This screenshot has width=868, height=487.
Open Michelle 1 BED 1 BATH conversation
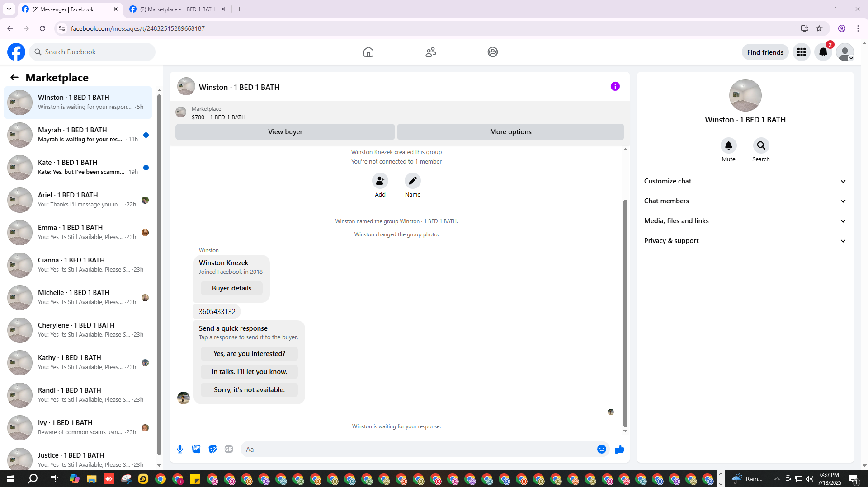pos(78,298)
